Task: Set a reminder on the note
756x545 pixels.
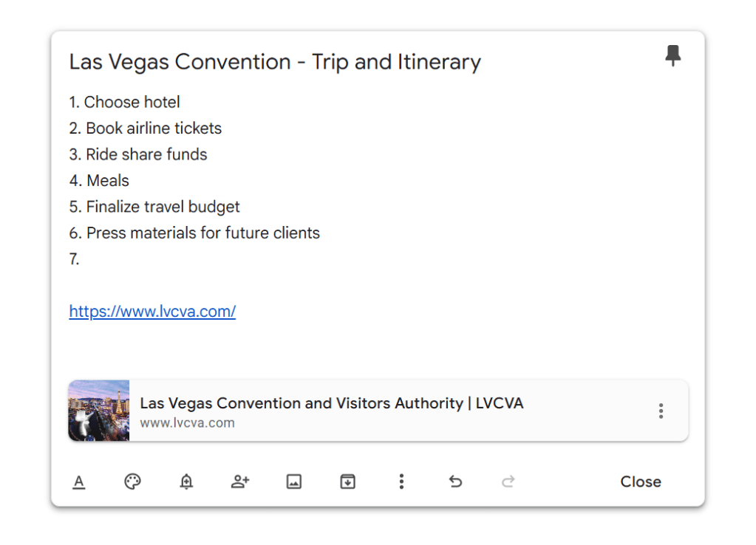Action: (x=186, y=481)
